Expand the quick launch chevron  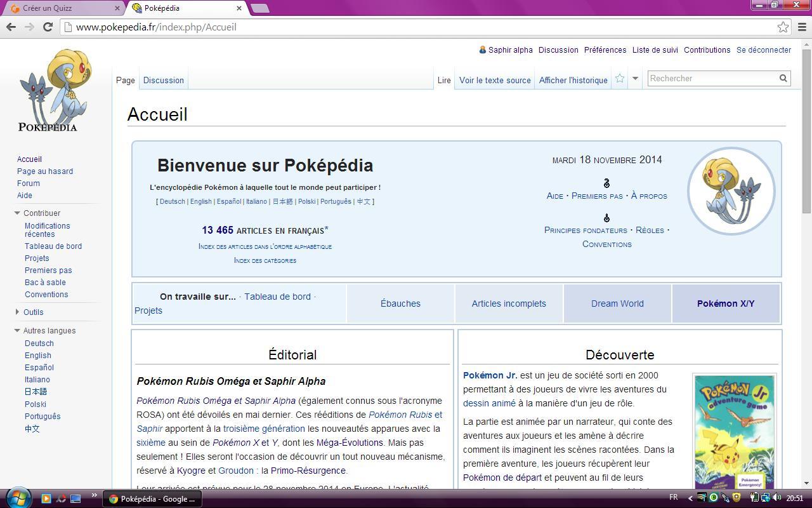coord(95,496)
